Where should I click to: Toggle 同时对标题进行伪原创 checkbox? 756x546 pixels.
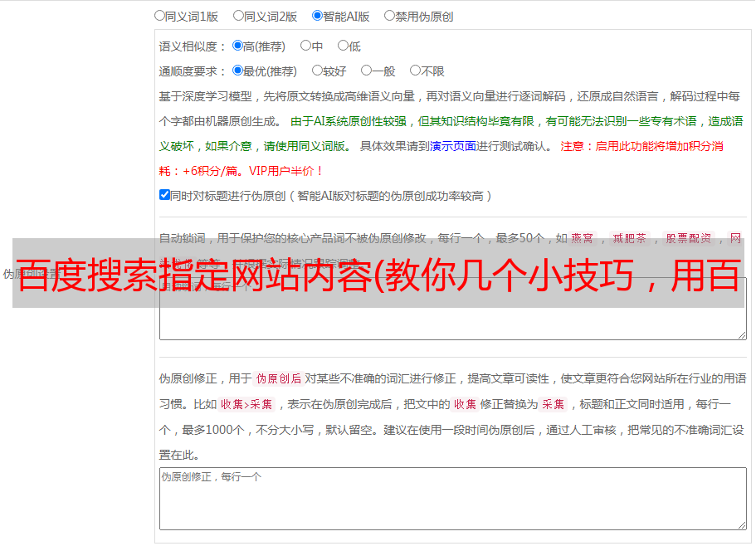point(164,195)
